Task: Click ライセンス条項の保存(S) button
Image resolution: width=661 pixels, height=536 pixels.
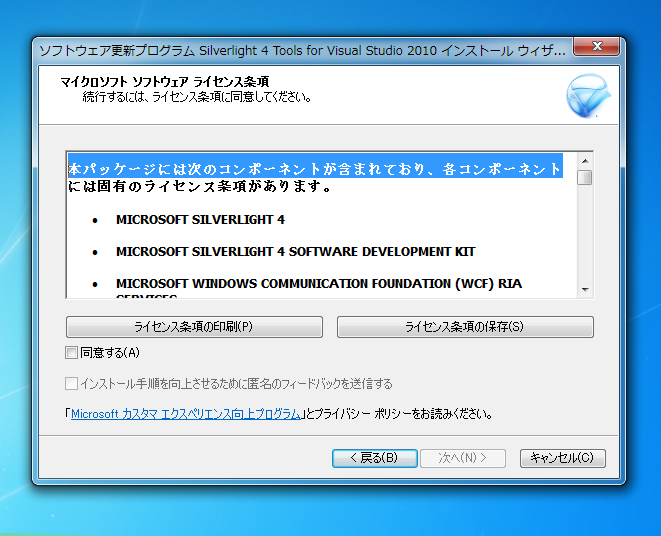Action: pos(465,327)
